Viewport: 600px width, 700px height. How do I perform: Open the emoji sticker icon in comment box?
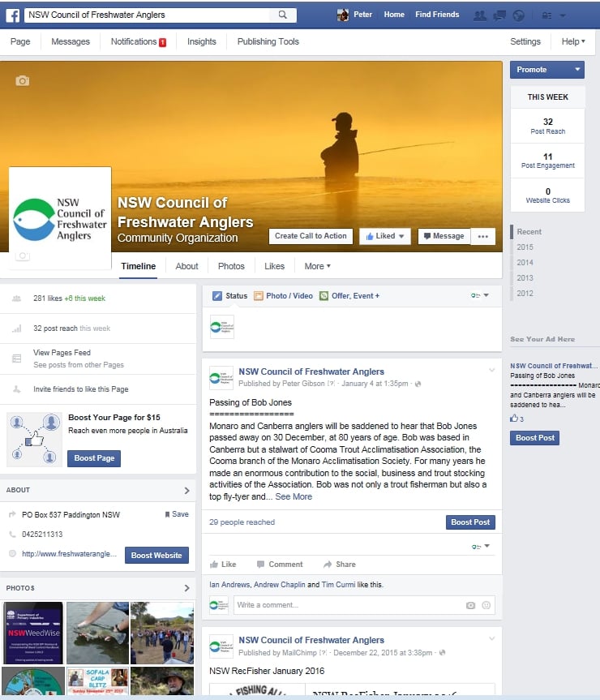(486, 605)
